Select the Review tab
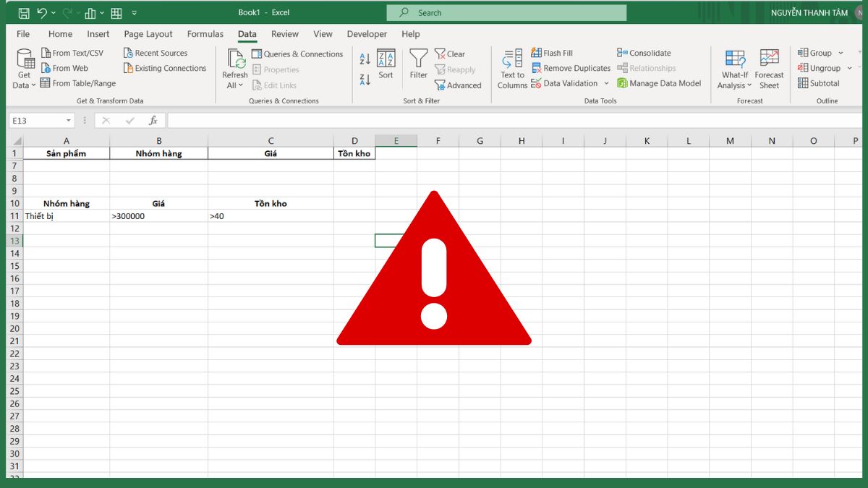The image size is (868, 488). click(285, 34)
